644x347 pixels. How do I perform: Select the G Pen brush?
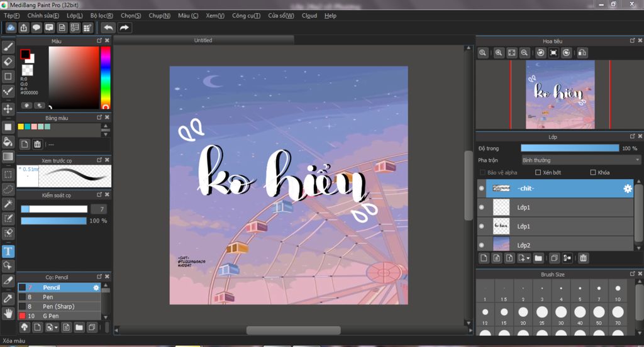pos(59,316)
